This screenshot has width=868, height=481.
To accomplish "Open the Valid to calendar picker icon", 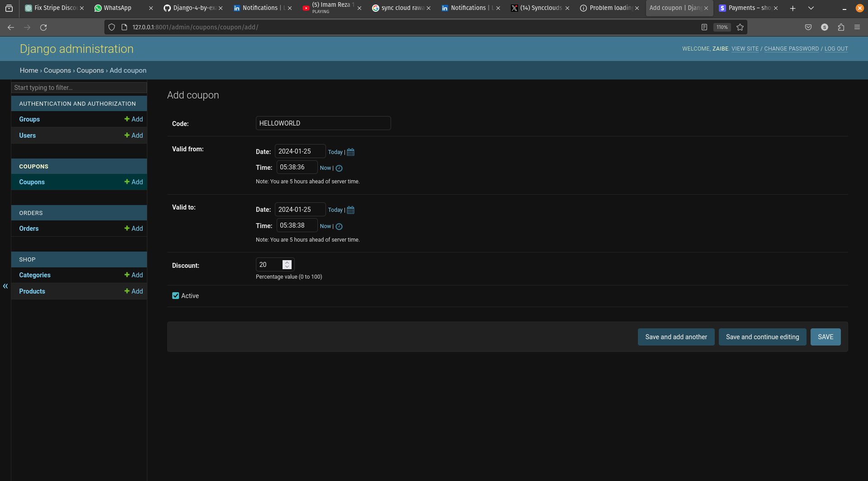I will pos(350,210).
